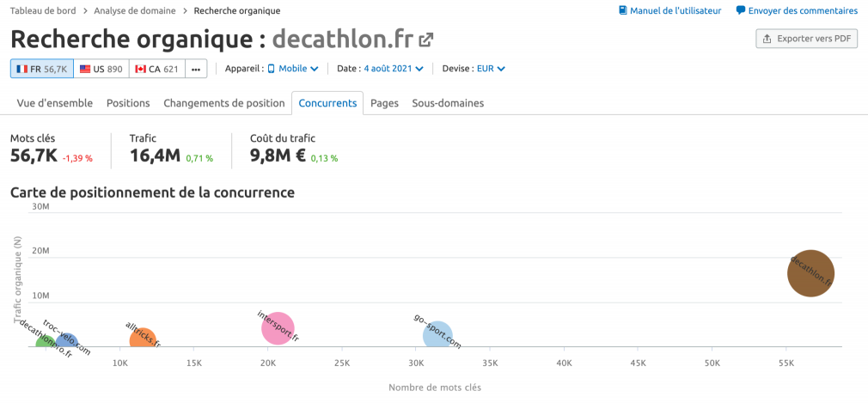
Task: Click the blue troc-velo.com bubble
Action: pyautogui.click(x=67, y=341)
